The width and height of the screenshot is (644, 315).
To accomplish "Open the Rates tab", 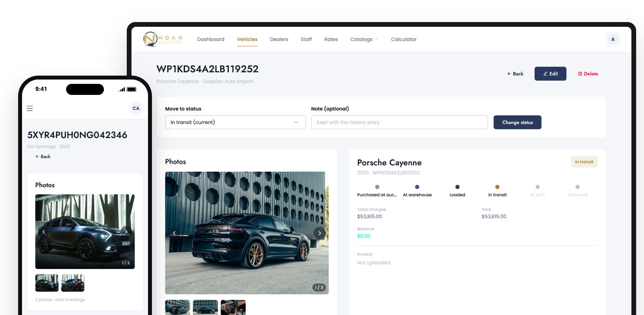I will (331, 39).
